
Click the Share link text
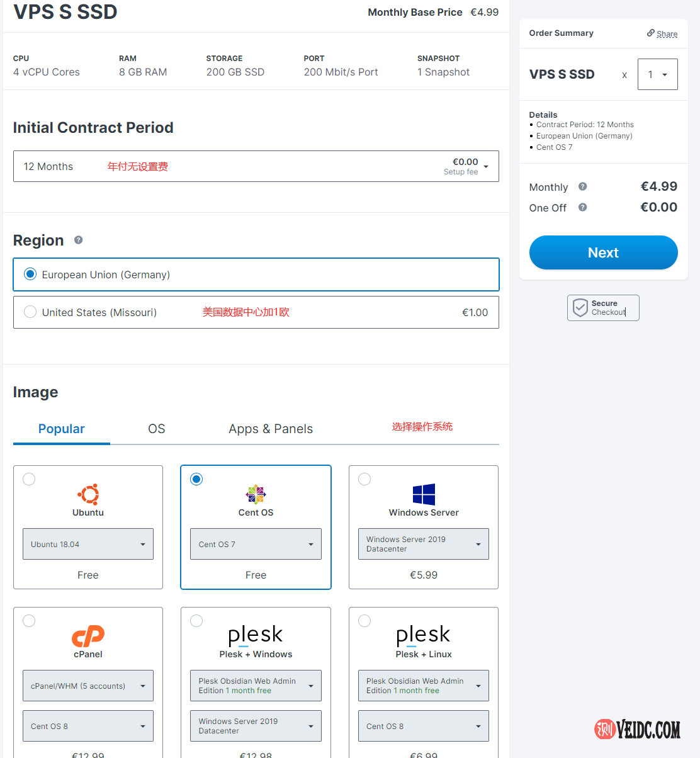[x=667, y=34]
